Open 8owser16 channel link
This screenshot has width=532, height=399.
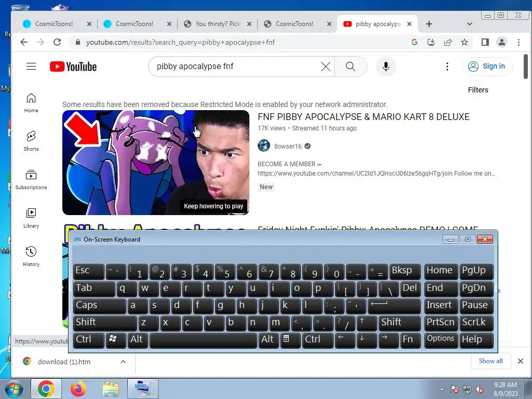coord(288,146)
